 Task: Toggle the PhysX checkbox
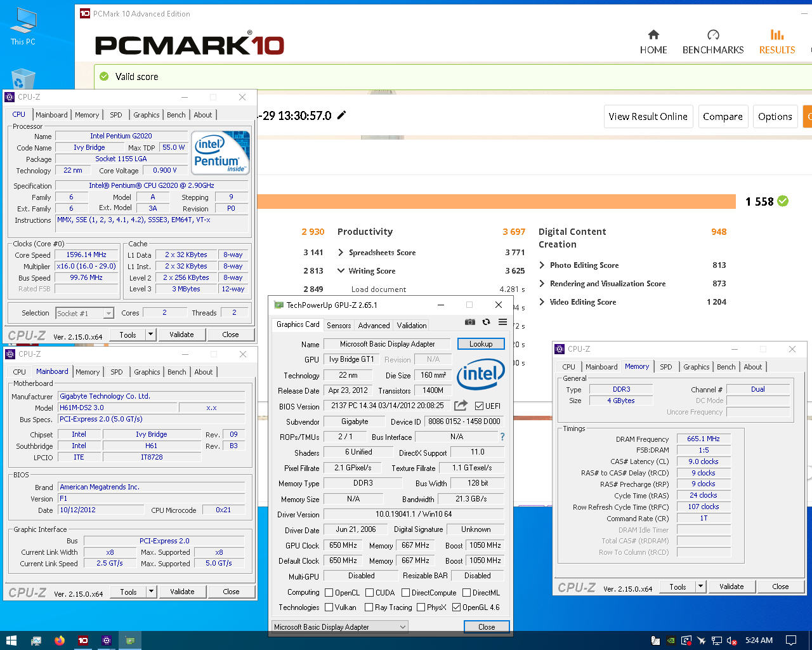[x=421, y=607]
